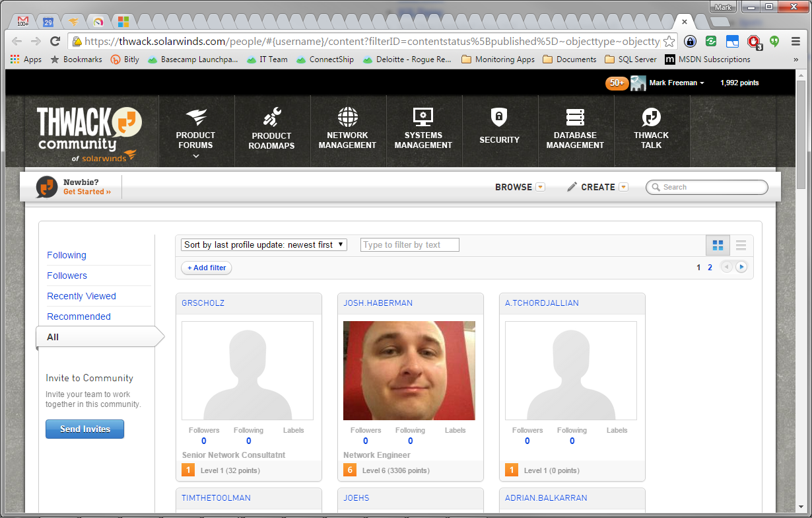Go to next page arrow

tap(741, 267)
